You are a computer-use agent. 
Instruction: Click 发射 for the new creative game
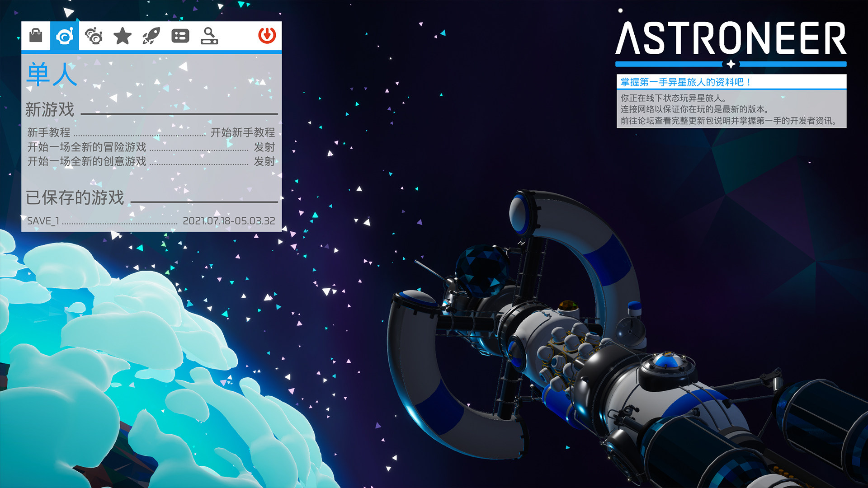(x=264, y=161)
